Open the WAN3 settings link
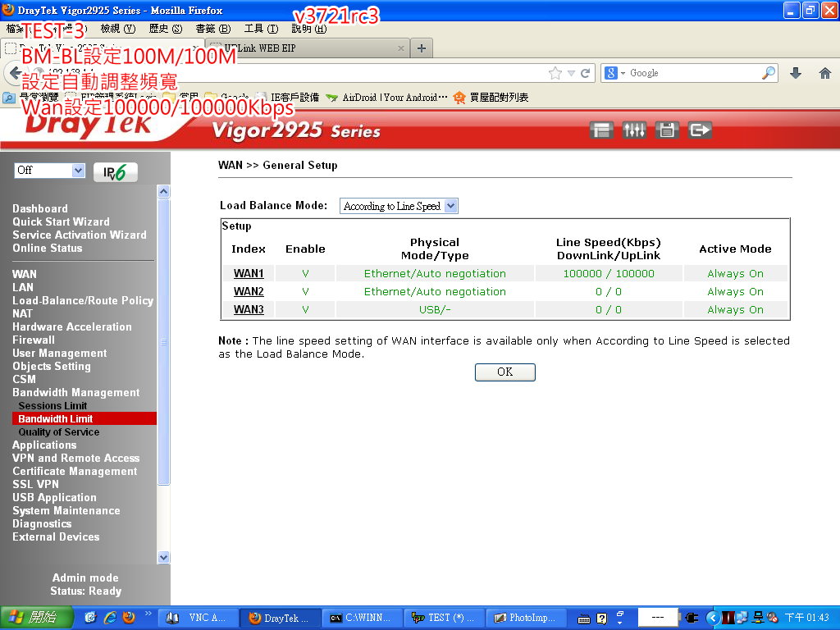Viewport: 840px width, 630px height. pos(249,310)
